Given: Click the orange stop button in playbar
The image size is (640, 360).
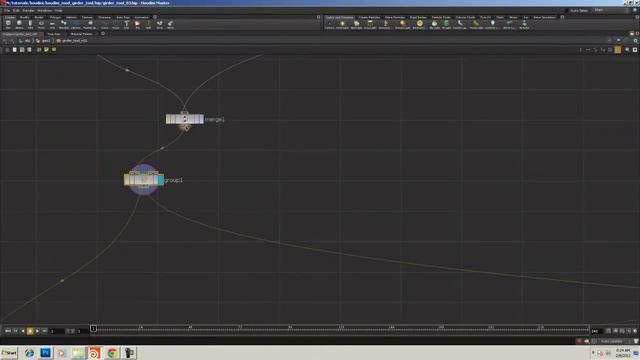Looking at the screenshot, I should point(30,331).
